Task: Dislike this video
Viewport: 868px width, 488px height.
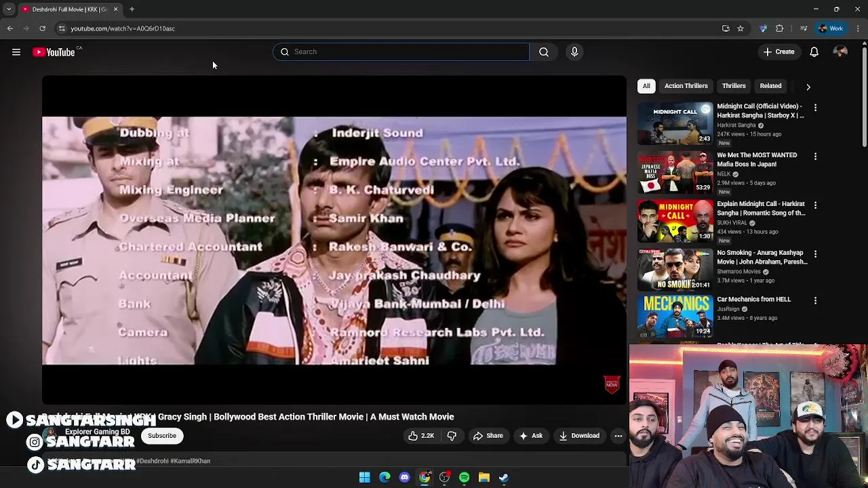Action: (x=452, y=436)
